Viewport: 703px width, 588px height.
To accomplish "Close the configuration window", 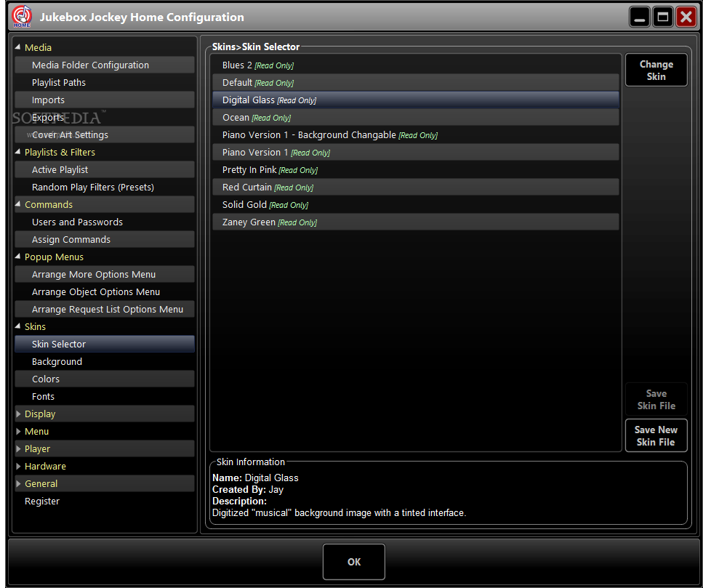I will [686, 17].
